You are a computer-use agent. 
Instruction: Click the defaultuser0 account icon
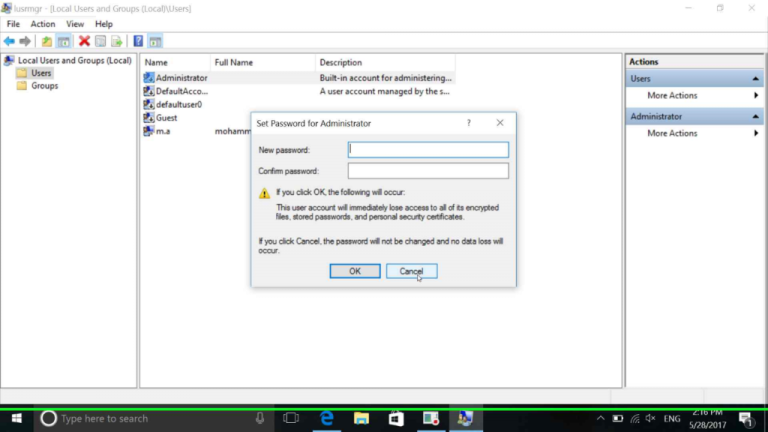148,104
